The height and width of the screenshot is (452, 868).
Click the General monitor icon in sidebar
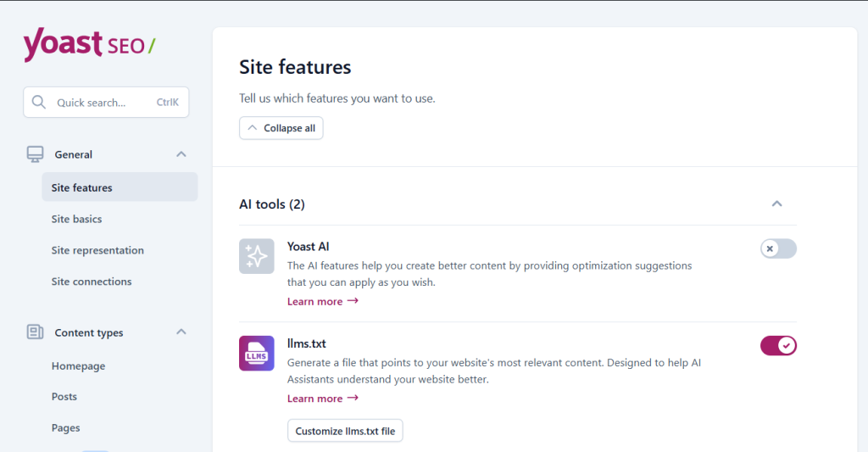[x=35, y=154]
